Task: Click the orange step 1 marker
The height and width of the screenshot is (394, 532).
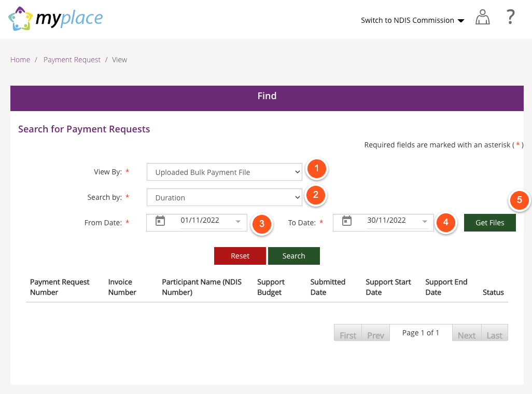Action: [x=316, y=169]
